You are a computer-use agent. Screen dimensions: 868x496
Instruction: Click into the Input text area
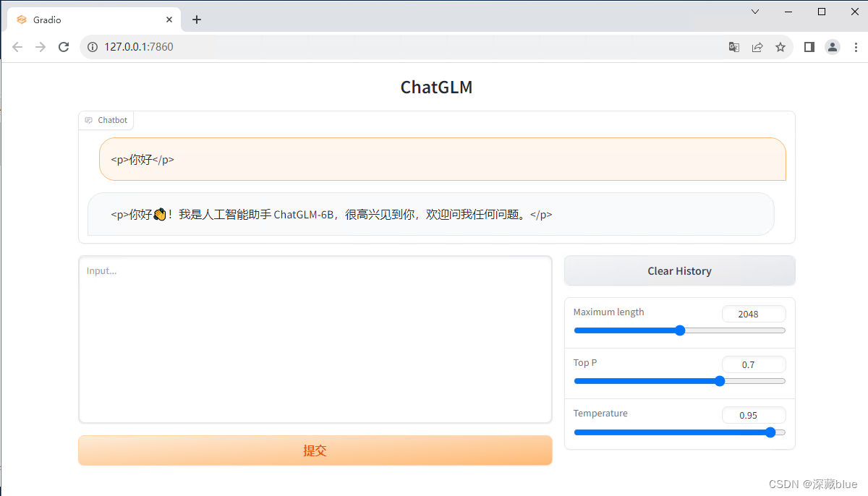[x=315, y=339]
